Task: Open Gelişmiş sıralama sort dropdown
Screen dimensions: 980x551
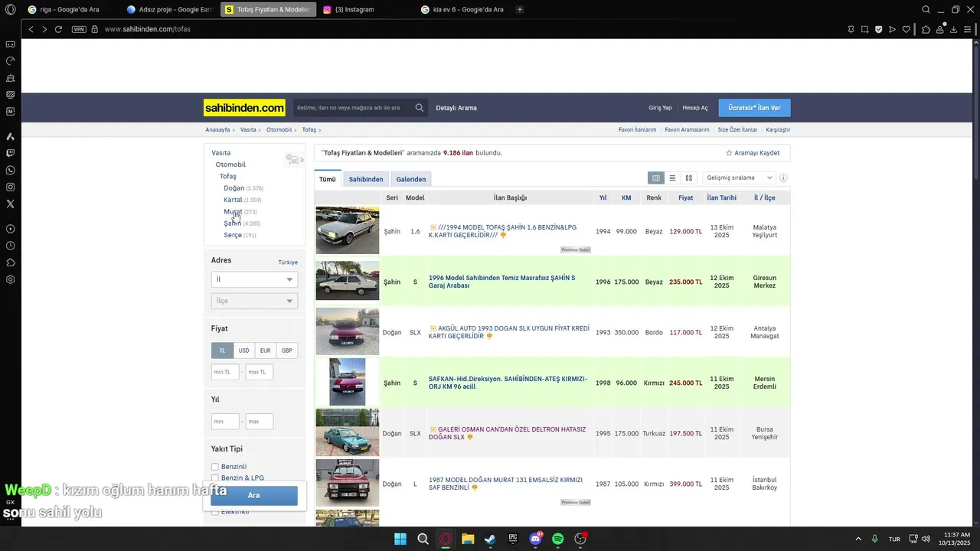Action: 739,178
